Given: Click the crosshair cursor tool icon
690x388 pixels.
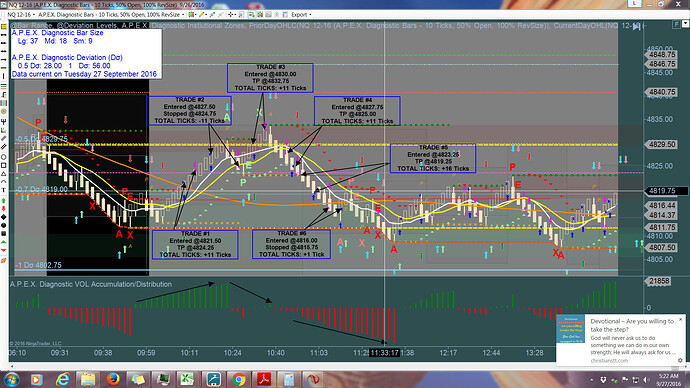Looking at the screenshot, I should (231, 15).
